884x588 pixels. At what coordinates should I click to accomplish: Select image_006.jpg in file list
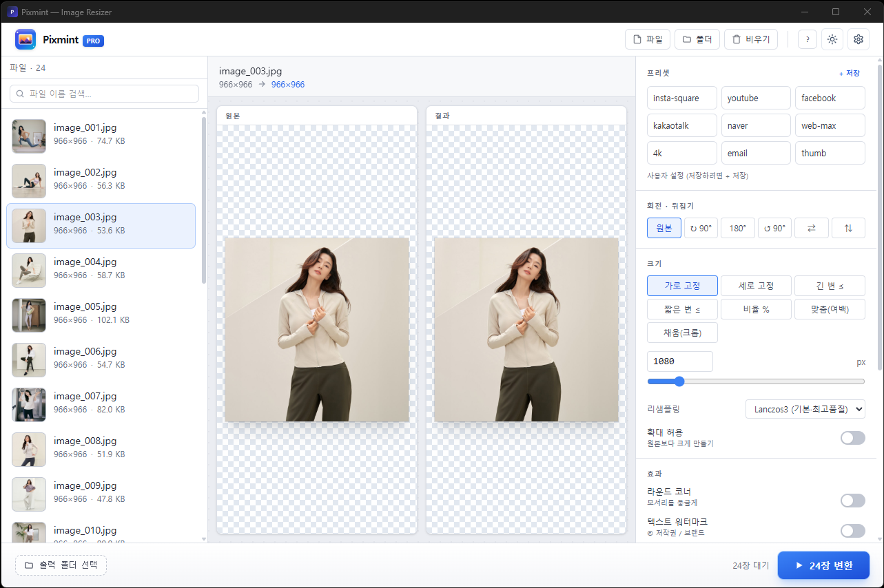(101, 360)
